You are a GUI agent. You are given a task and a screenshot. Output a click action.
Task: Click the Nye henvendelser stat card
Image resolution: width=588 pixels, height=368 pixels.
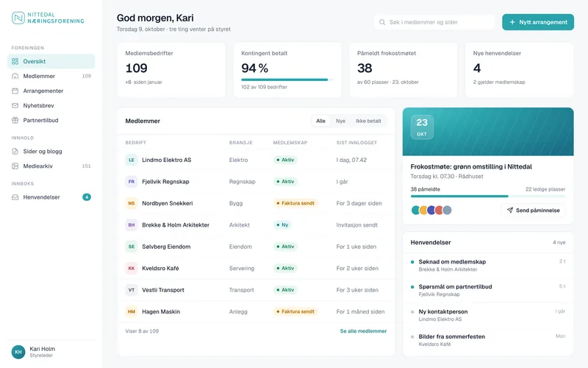point(519,70)
